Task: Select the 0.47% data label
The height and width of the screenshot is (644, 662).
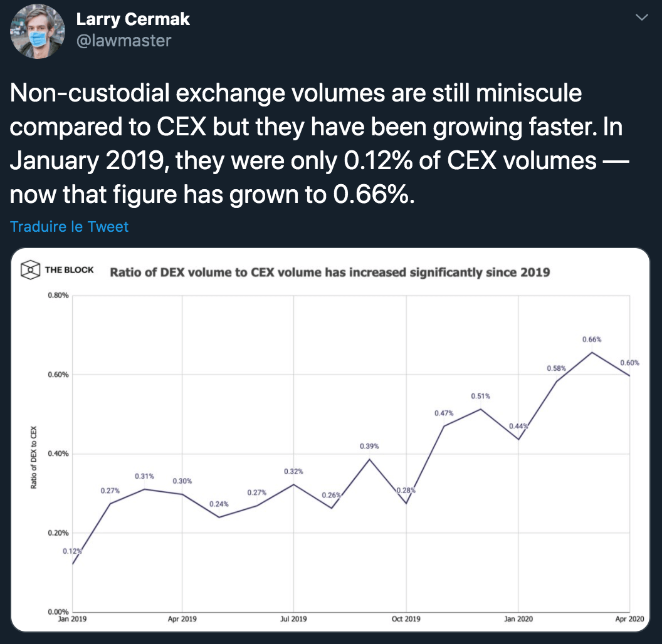Action: point(443,413)
